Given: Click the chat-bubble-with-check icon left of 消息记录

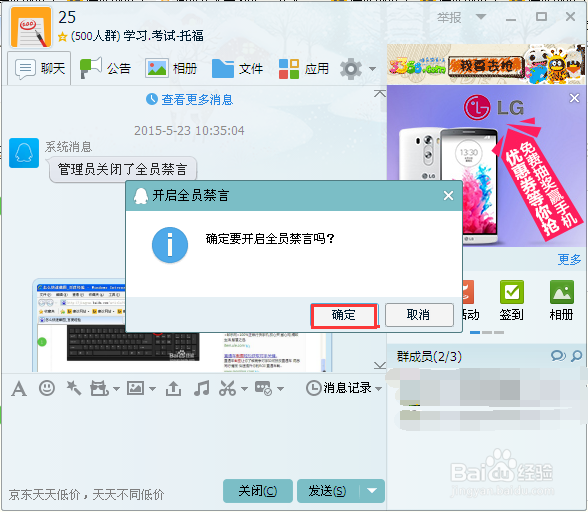Looking at the screenshot, I should (263, 388).
